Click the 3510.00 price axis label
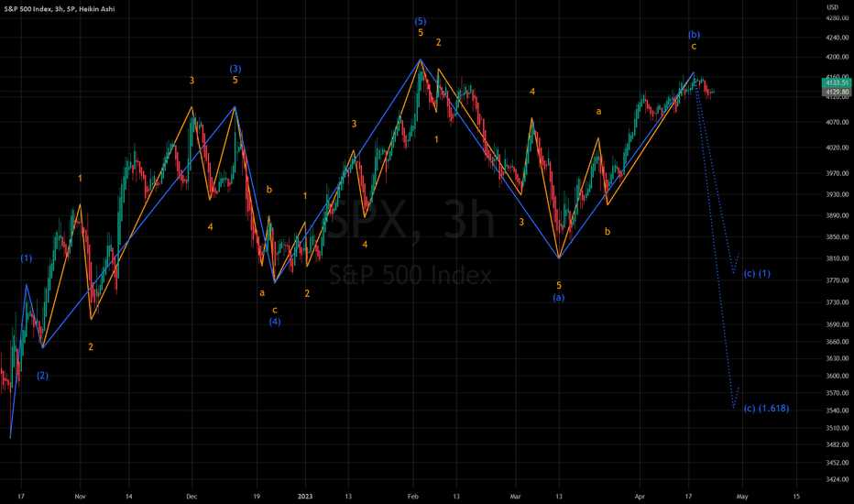This screenshot has height=504, width=854. [838, 428]
